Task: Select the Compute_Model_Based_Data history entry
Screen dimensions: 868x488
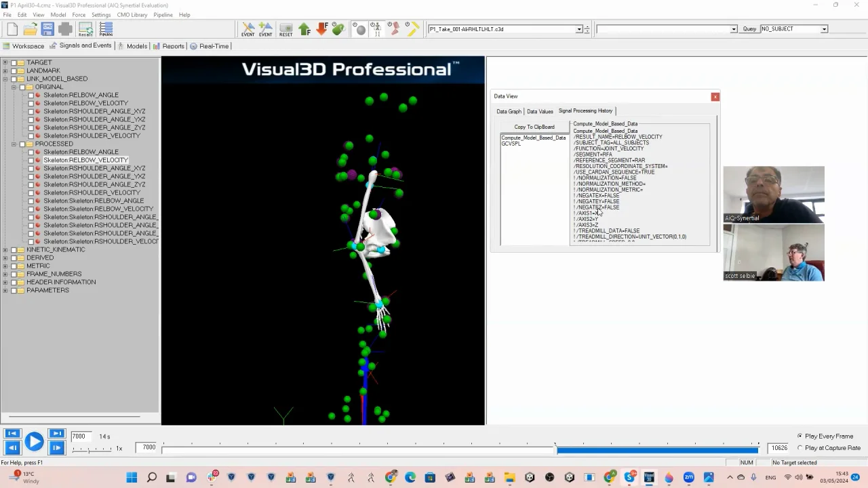Action: point(533,138)
